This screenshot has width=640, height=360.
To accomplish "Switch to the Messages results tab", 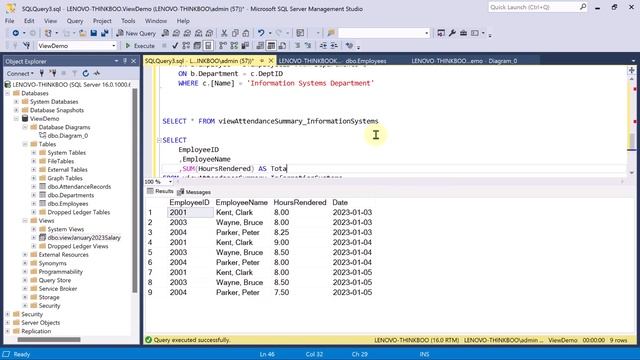I will 194,192.
